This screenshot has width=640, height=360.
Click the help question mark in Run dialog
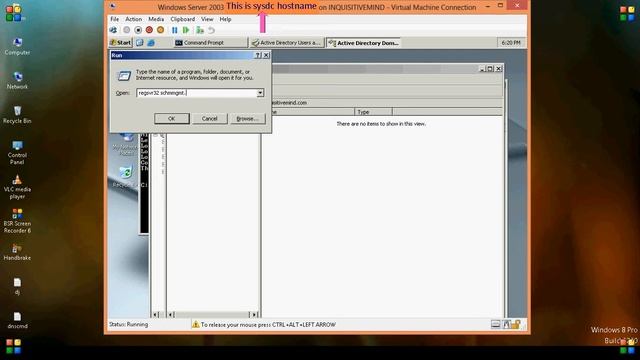tap(258, 55)
